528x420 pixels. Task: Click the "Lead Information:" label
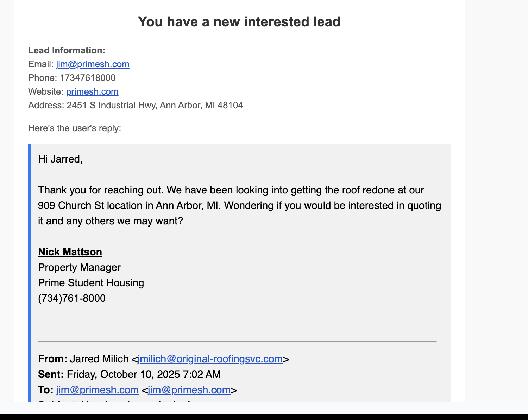tap(67, 50)
